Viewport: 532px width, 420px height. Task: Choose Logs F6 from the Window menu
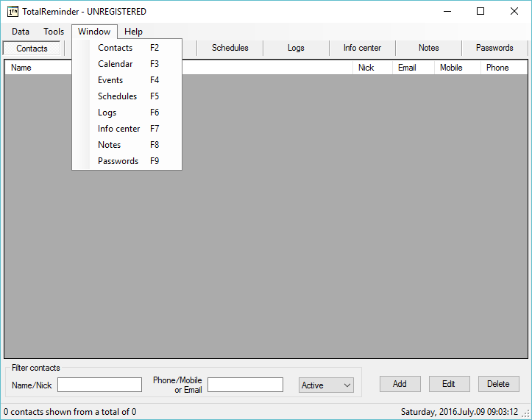coord(127,113)
